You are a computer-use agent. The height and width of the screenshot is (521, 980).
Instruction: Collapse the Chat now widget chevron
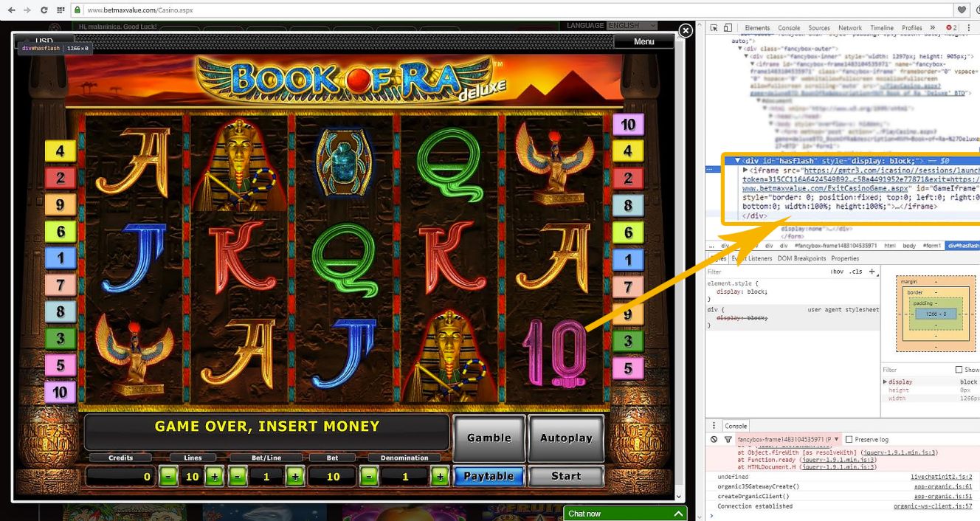(678, 514)
